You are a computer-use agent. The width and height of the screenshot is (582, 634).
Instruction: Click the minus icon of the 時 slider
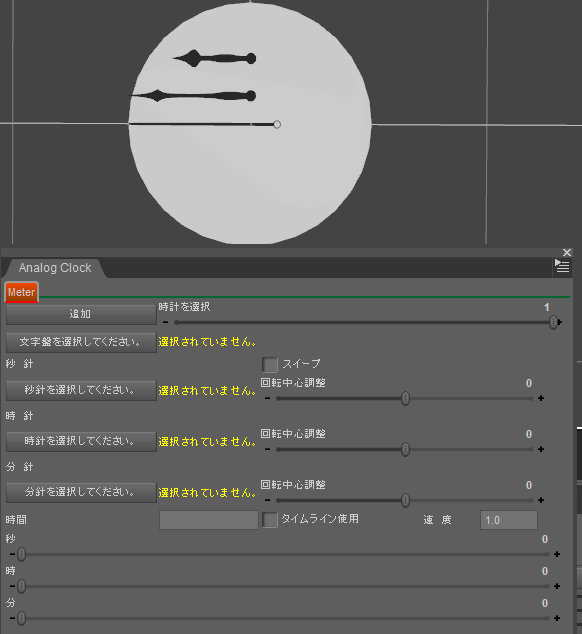[12, 586]
